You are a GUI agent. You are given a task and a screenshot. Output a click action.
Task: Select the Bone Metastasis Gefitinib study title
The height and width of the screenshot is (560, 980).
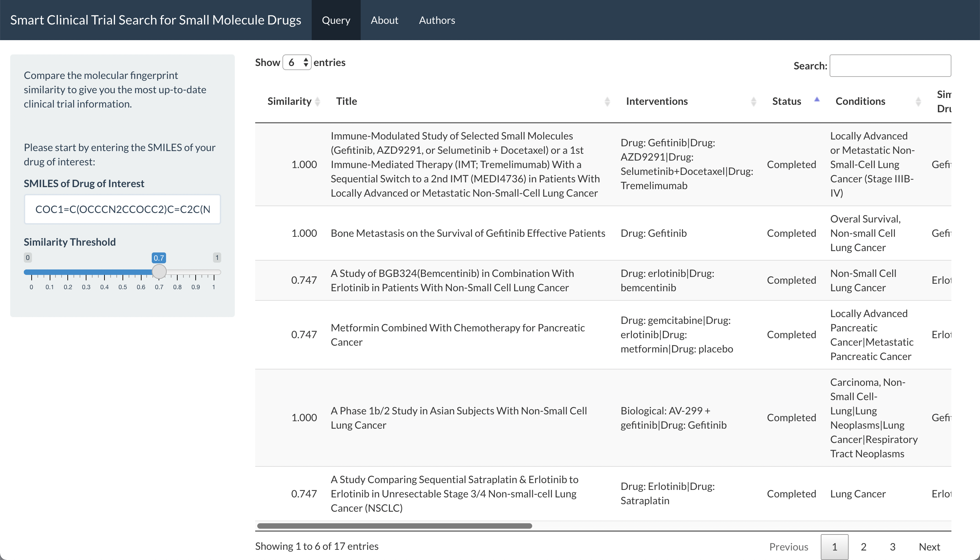(x=468, y=233)
